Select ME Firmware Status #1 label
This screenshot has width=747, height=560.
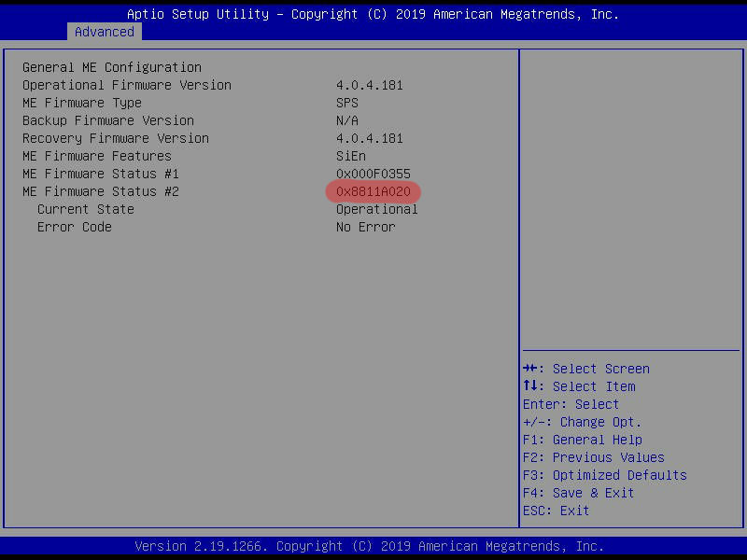click(x=101, y=174)
